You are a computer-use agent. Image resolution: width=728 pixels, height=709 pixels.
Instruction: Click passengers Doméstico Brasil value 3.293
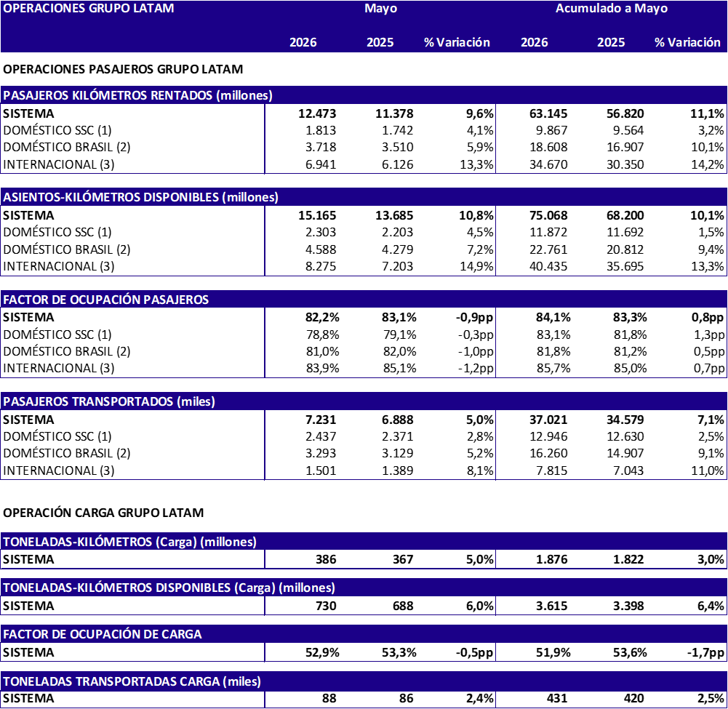tap(321, 453)
